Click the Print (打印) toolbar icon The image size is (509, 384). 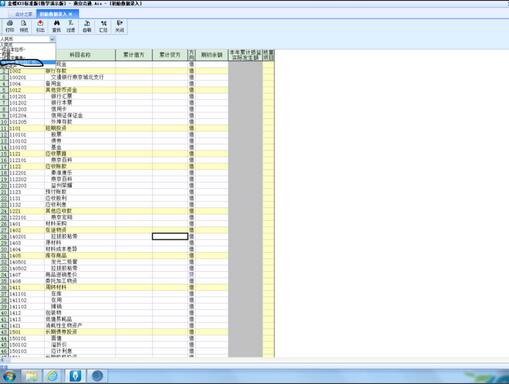[10, 26]
